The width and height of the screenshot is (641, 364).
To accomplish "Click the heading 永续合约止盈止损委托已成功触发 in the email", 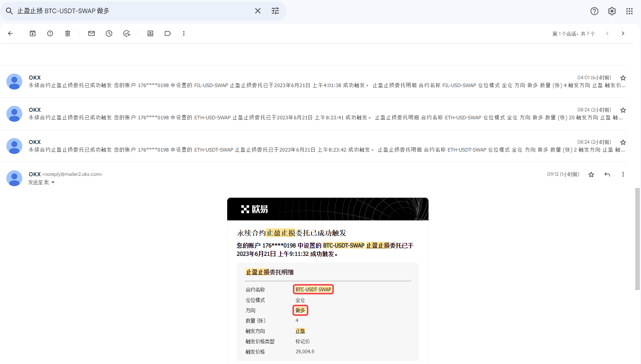I will pos(292,233).
